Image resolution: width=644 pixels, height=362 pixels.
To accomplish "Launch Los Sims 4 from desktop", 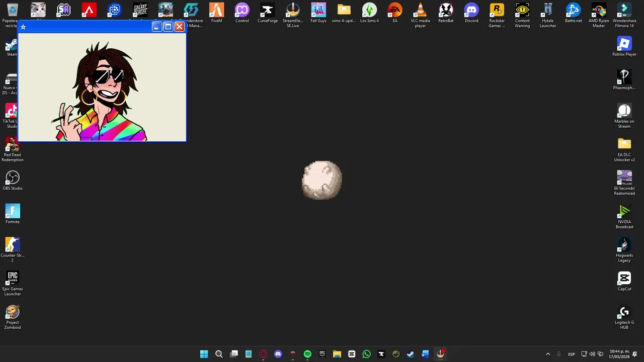I will point(369,14).
